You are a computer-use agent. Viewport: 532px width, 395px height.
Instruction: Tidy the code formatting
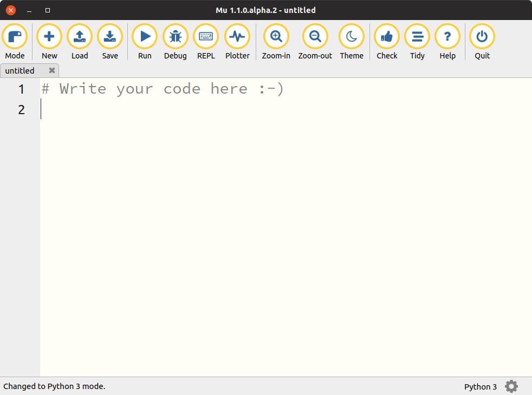coord(417,42)
